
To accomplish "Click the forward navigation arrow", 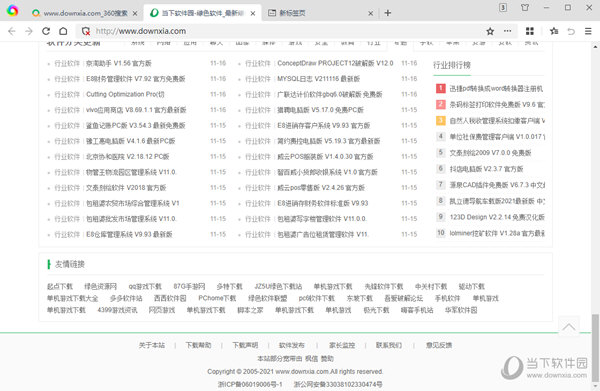I will (29, 31).
